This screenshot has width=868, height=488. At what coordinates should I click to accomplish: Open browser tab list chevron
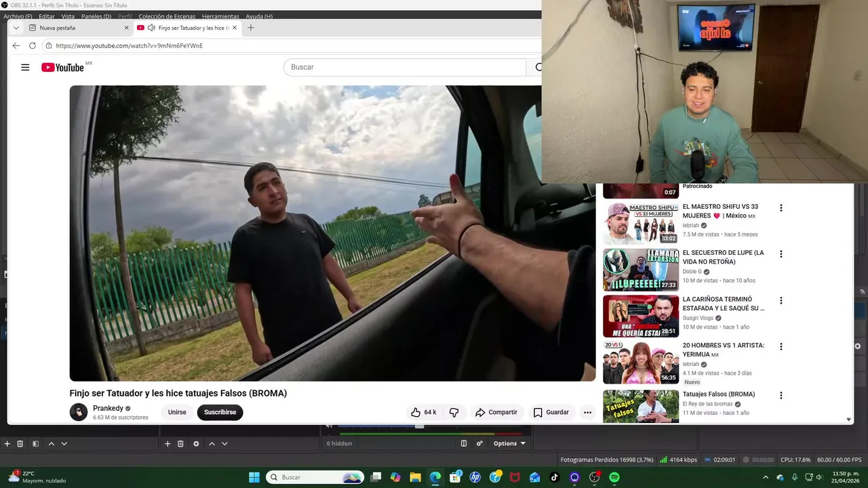tap(16, 28)
